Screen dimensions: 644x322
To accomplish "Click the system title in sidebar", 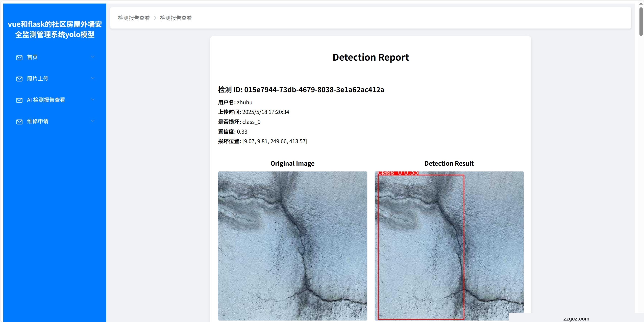I will (55, 29).
